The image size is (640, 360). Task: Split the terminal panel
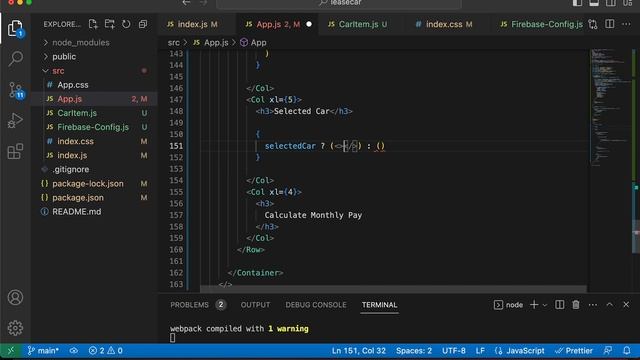point(559,304)
